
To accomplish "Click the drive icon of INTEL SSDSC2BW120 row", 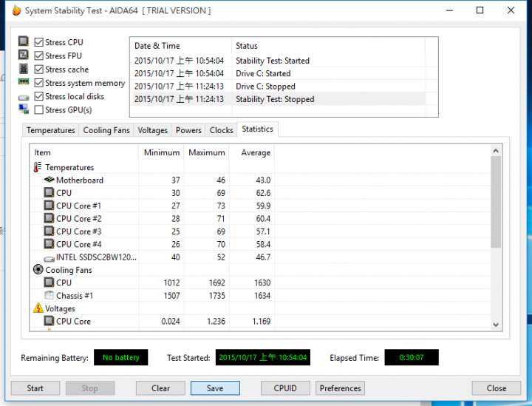I will coord(50,259).
